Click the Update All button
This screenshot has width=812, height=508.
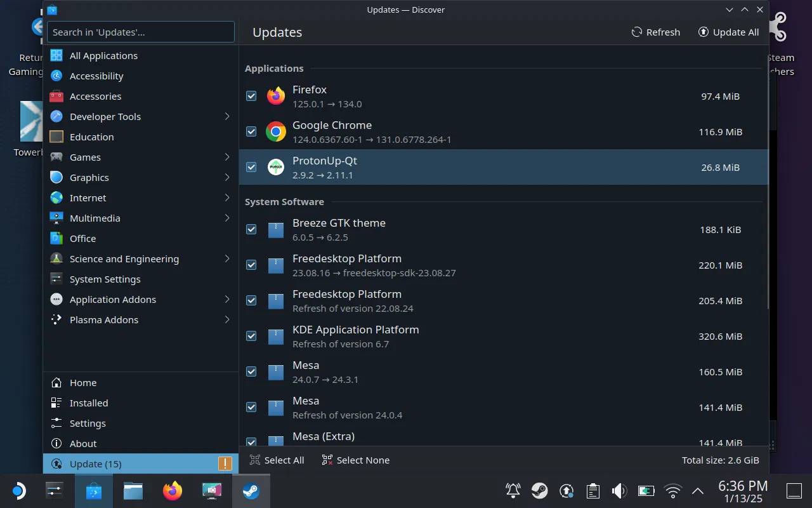pos(728,32)
